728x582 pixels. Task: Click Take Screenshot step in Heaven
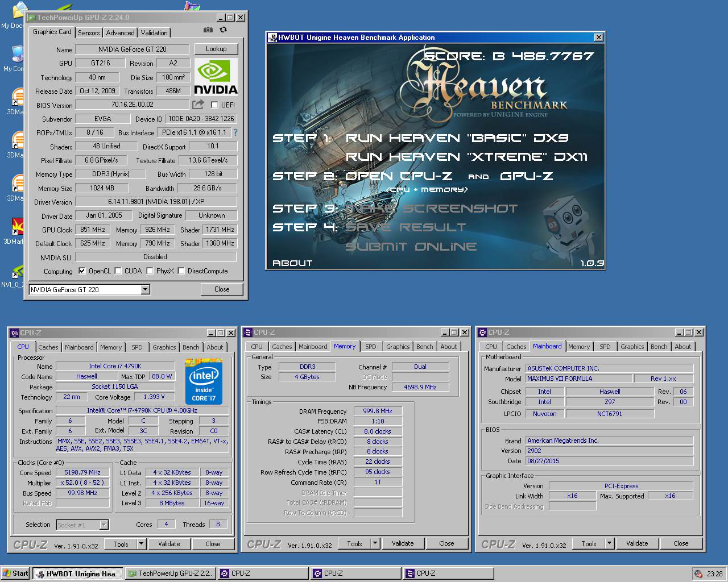pyautogui.click(x=432, y=209)
